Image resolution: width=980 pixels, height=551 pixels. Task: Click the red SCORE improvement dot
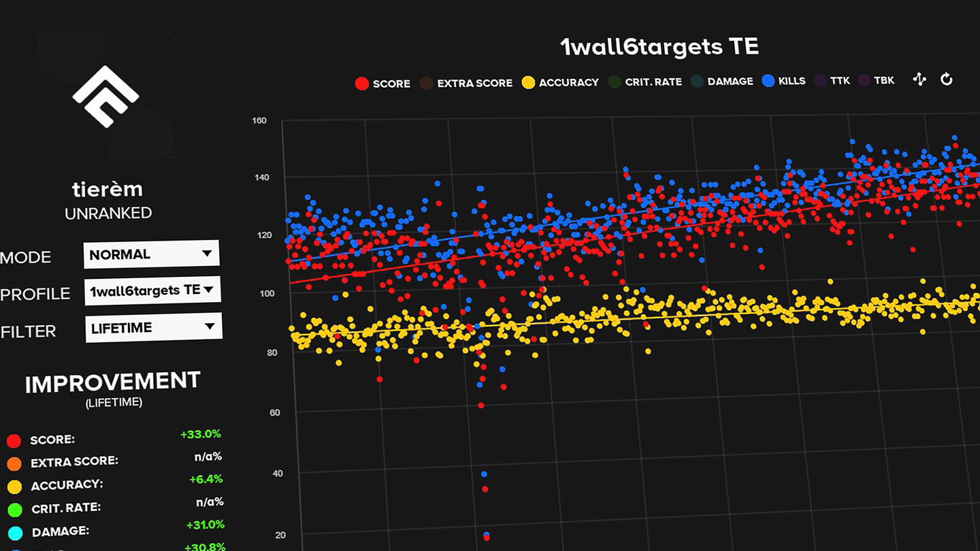tap(14, 441)
